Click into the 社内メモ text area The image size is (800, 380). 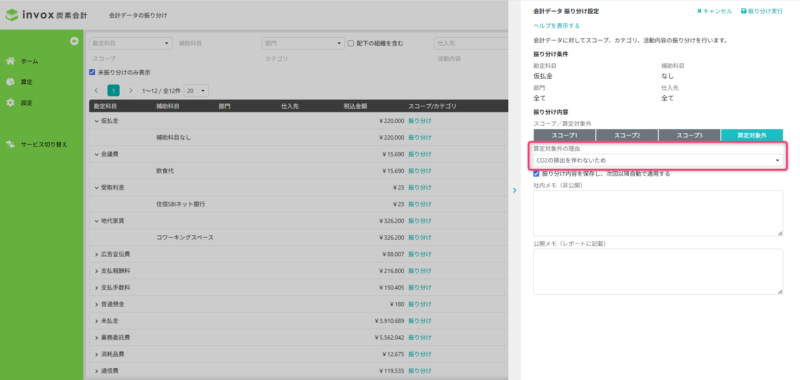pos(658,213)
